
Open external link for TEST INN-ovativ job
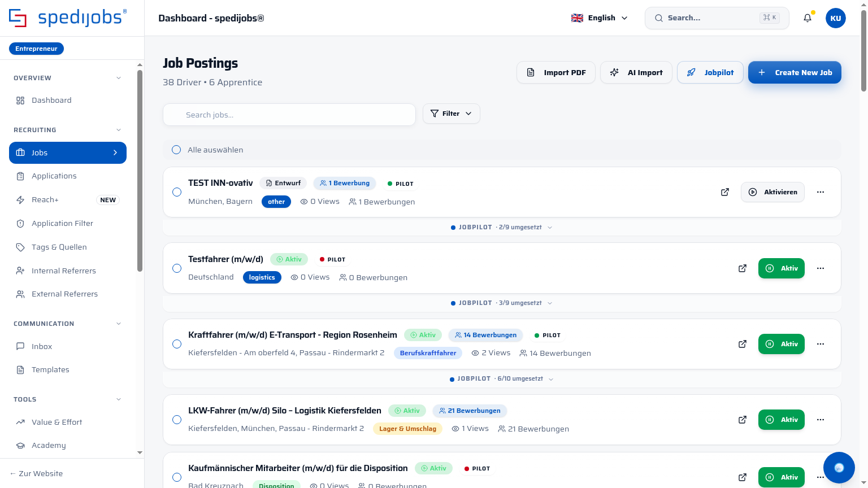725,192
